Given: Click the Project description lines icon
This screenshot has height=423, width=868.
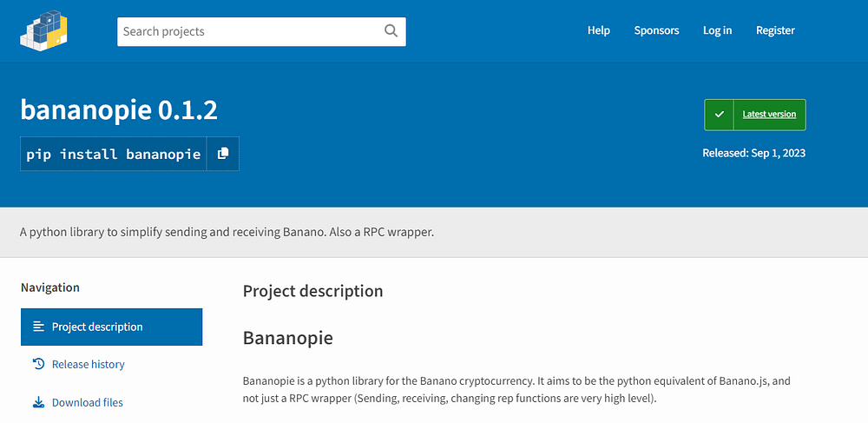Looking at the screenshot, I should point(39,327).
